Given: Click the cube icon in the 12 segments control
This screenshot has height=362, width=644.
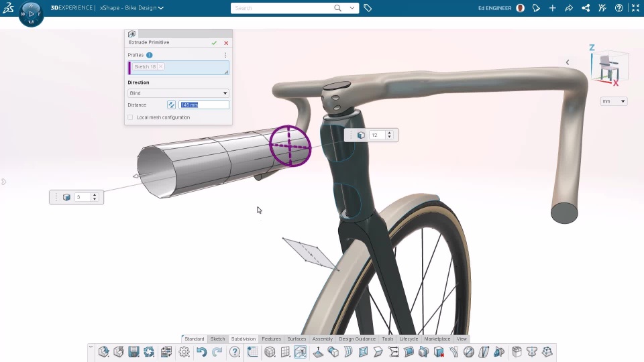Looking at the screenshot, I should coord(361,135).
